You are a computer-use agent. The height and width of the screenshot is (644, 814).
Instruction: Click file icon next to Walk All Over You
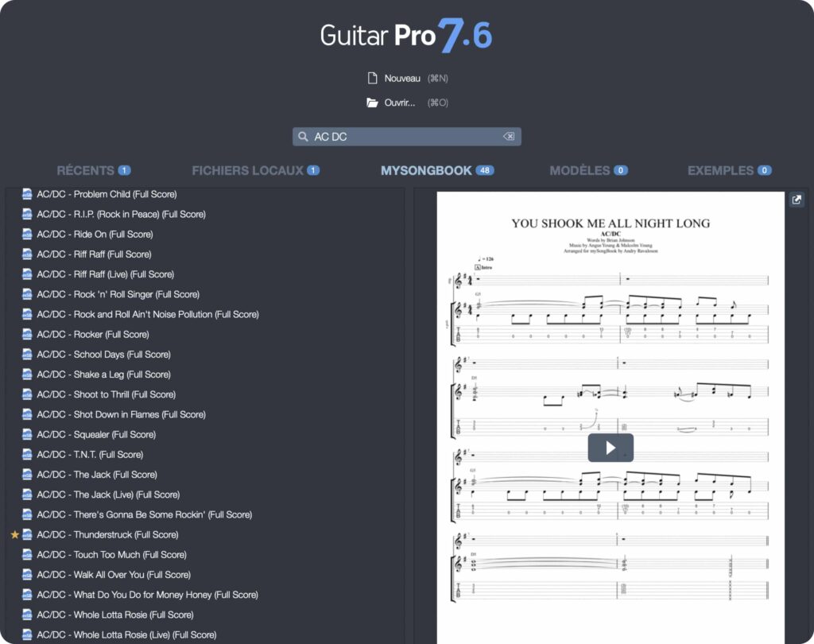pyautogui.click(x=27, y=574)
